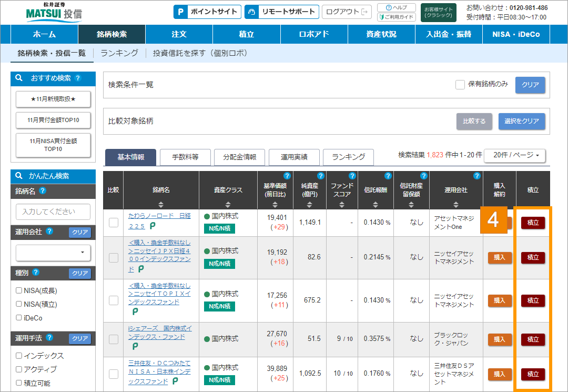Open the ご利用ガイド link in the header
The width and height of the screenshot is (568, 392).
pyautogui.click(x=397, y=17)
